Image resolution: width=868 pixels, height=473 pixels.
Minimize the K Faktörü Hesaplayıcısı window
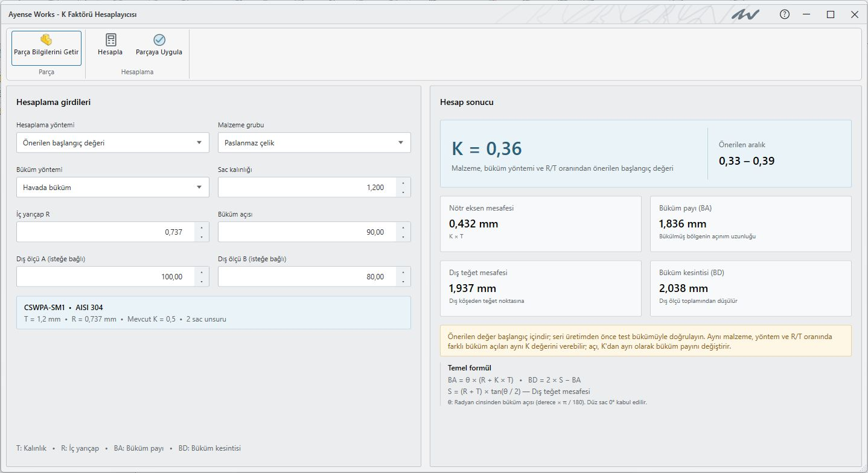click(806, 14)
